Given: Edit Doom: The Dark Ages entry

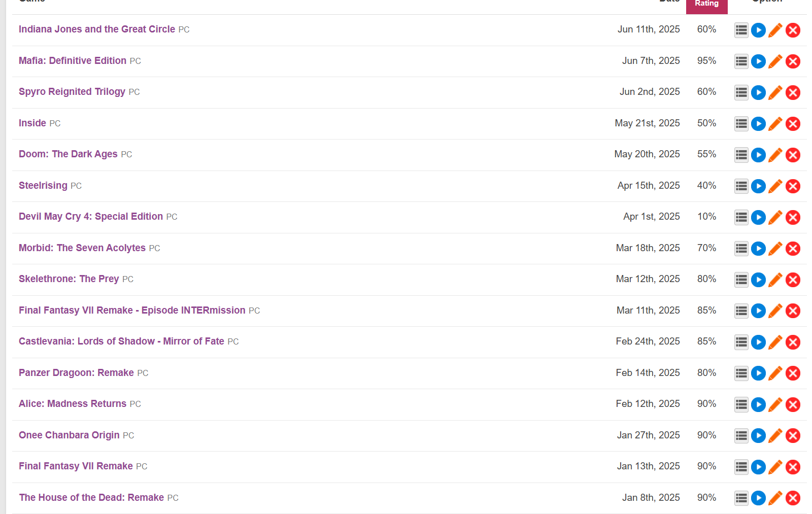Looking at the screenshot, I should (775, 155).
